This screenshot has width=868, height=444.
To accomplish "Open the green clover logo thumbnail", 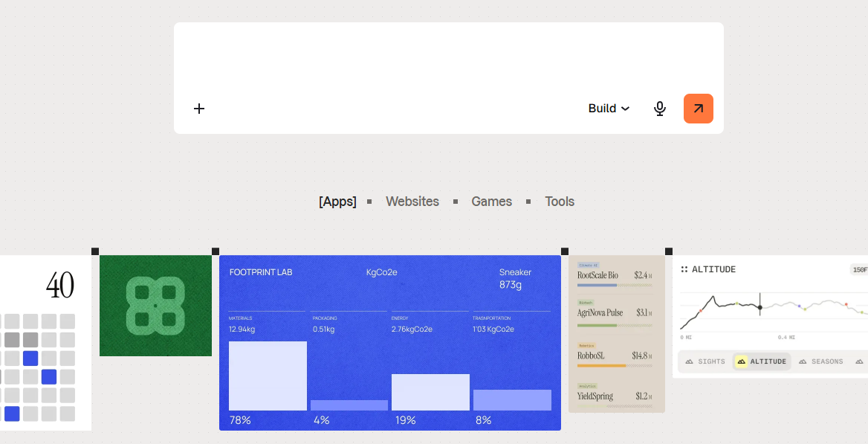I will (x=155, y=306).
